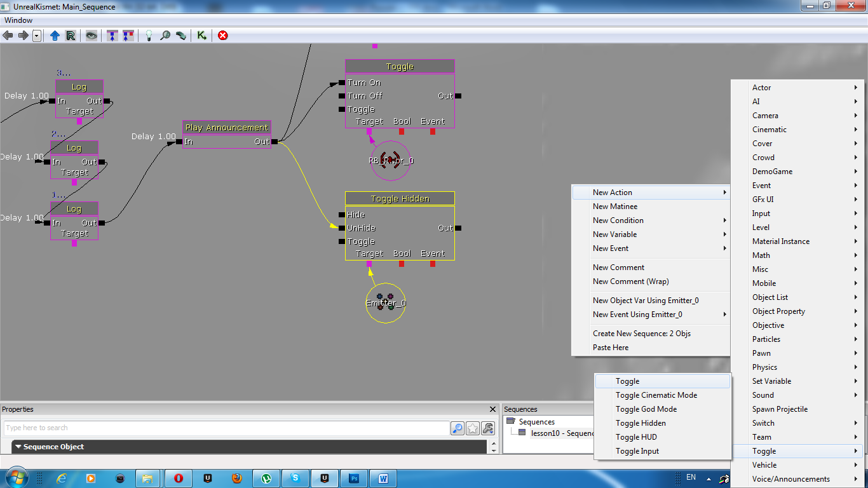Screen dimensions: 868x488
Task: Select Toggle Input action
Action: click(663, 451)
